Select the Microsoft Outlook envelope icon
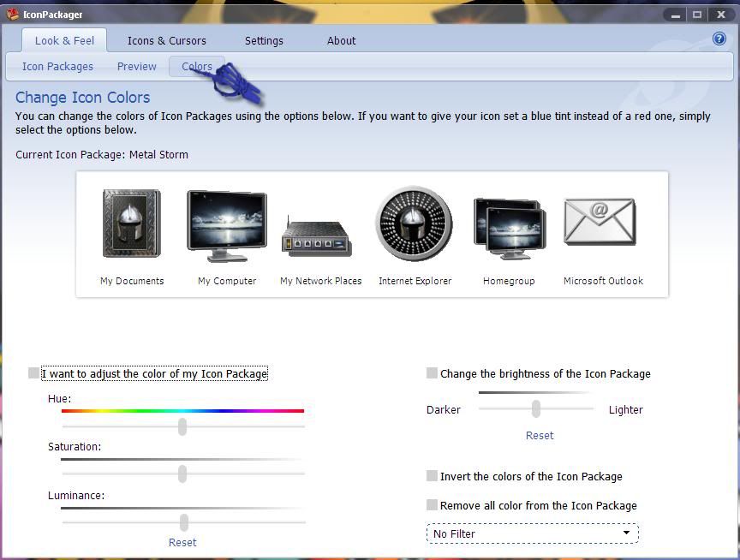The image size is (740, 560). tap(600, 222)
